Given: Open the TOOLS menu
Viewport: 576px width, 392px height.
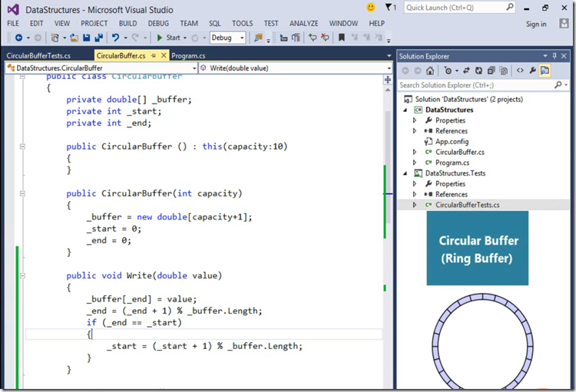Looking at the screenshot, I should (243, 24).
